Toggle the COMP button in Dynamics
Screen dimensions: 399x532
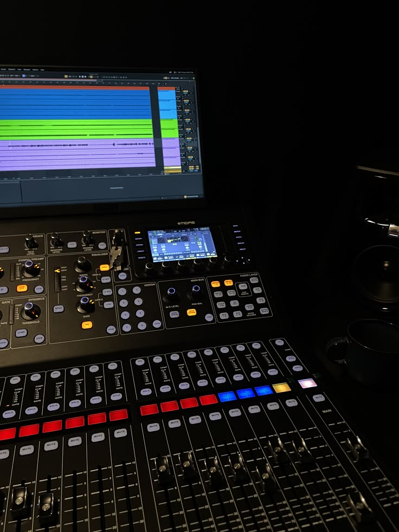(21, 333)
